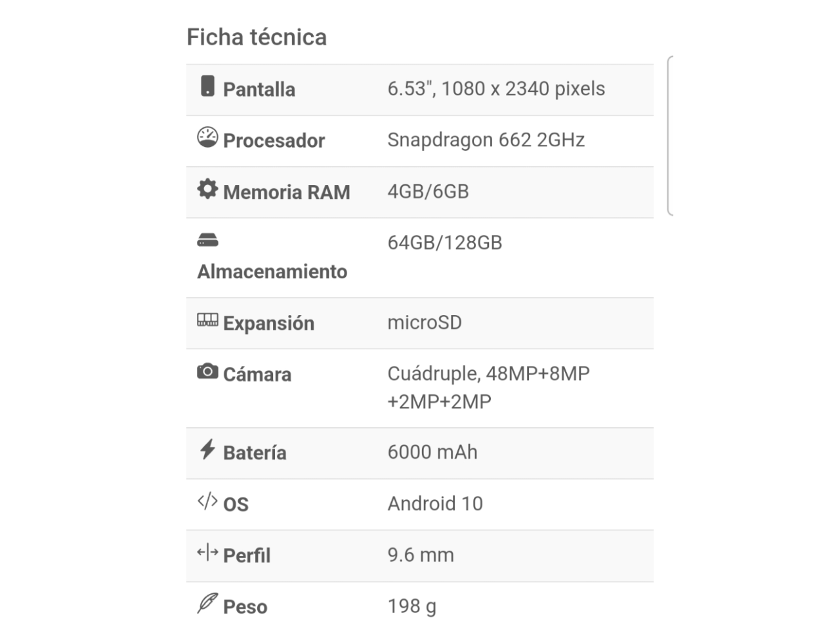Click the camera icon beside Cámara
The image size is (840, 630).
coord(207,371)
